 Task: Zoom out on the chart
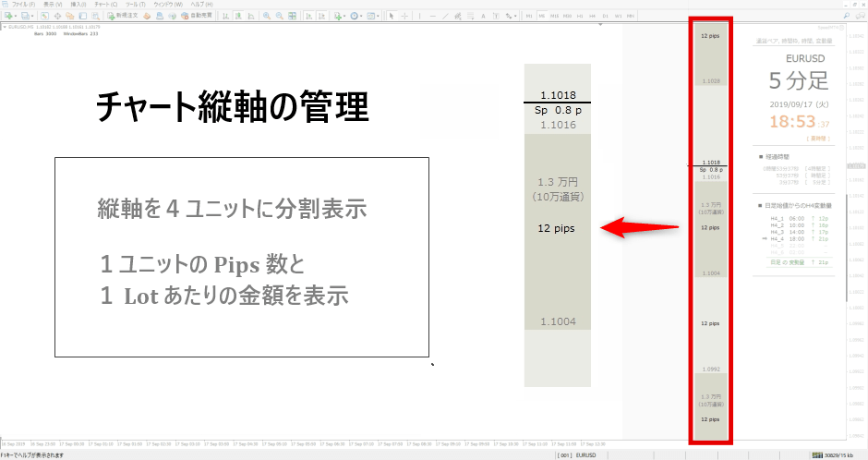tap(280, 16)
